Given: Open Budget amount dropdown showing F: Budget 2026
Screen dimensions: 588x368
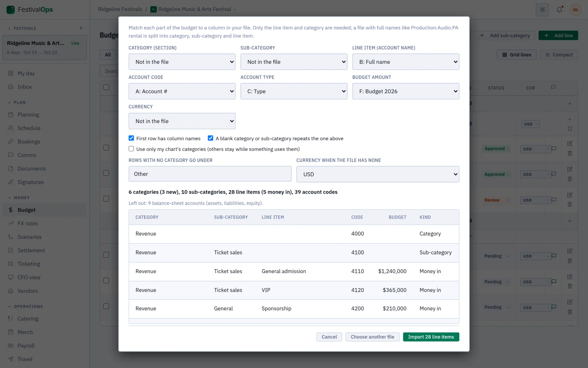Looking at the screenshot, I should (x=406, y=91).
